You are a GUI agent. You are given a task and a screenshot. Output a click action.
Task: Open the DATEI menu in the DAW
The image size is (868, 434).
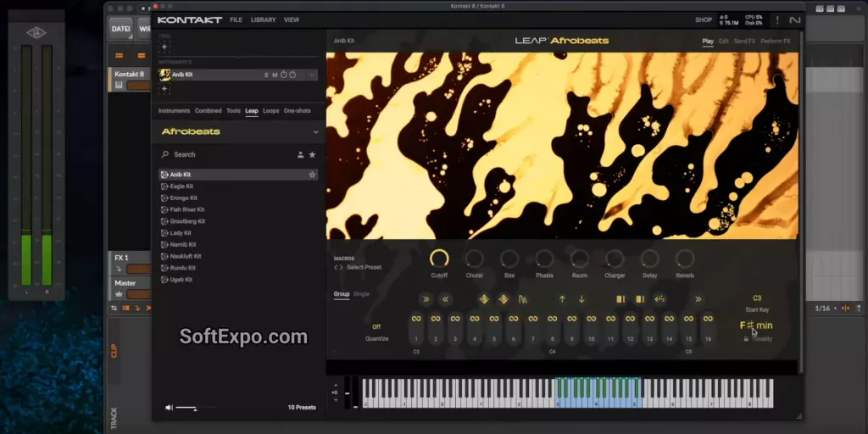click(120, 29)
